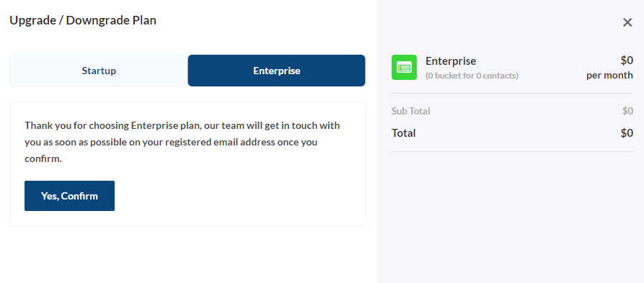644x283 pixels.
Task: Switch to the Startup plan tab
Action: pyautogui.click(x=99, y=71)
